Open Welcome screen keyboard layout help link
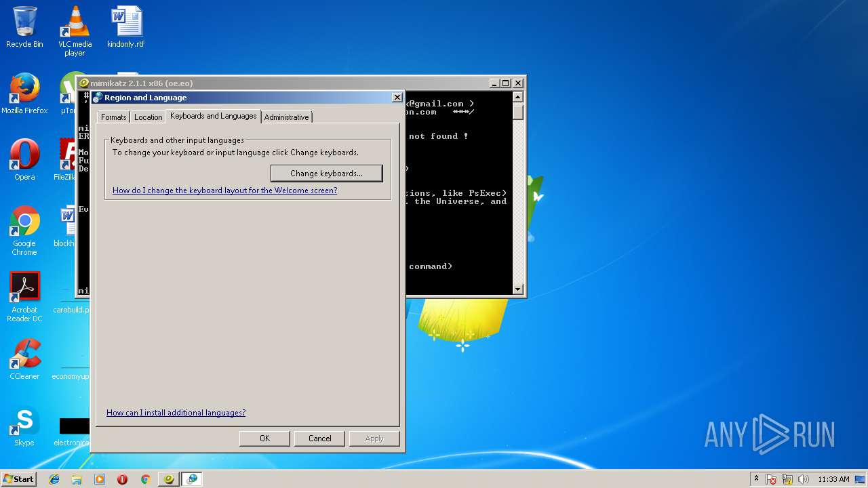Screen dimensions: 868x488 click(224, 190)
